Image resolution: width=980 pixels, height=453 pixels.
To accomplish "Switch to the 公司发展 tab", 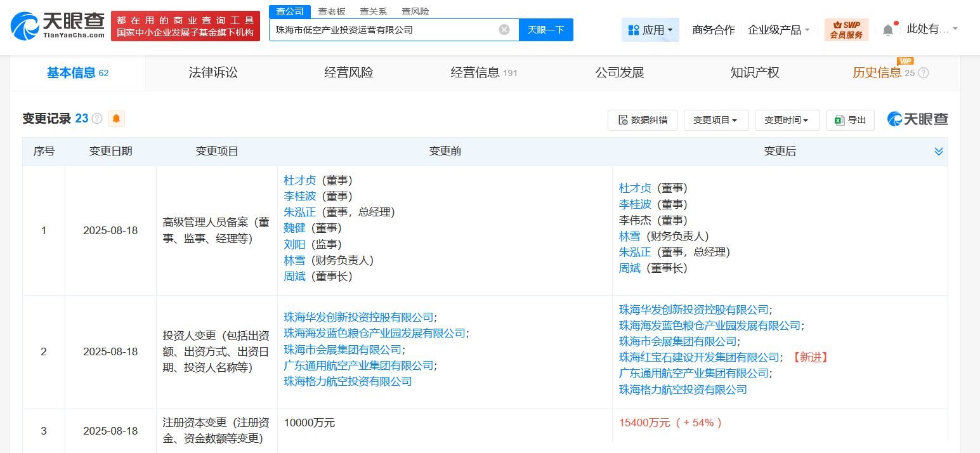I will pyautogui.click(x=620, y=73).
